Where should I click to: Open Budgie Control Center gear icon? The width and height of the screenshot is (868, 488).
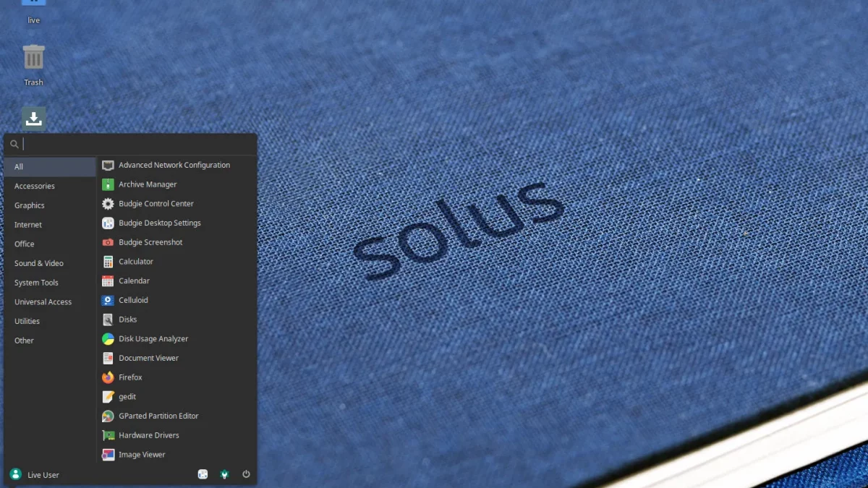pyautogui.click(x=108, y=204)
